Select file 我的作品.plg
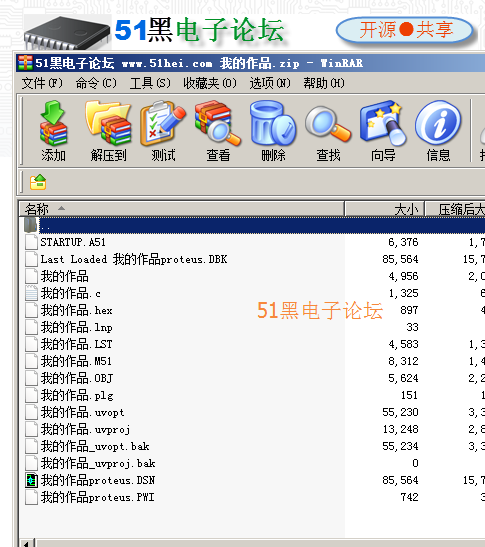The width and height of the screenshot is (485, 547). pyautogui.click(x=77, y=395)
